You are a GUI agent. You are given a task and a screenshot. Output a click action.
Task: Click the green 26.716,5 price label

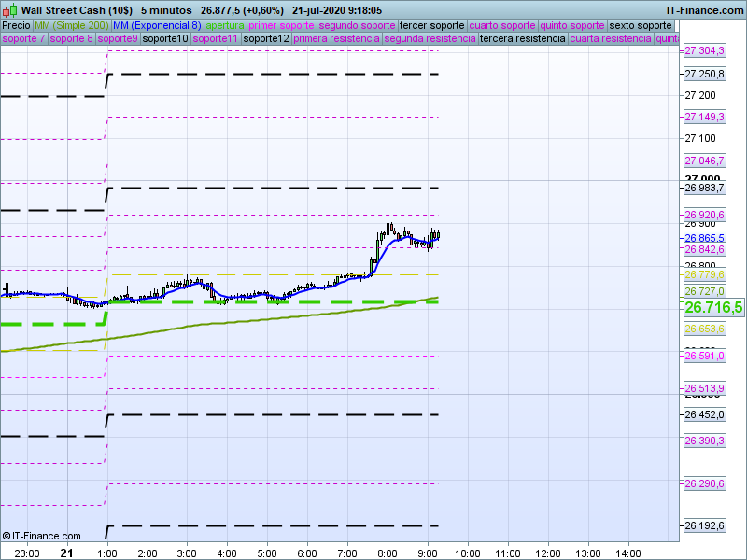pos(713,307)
